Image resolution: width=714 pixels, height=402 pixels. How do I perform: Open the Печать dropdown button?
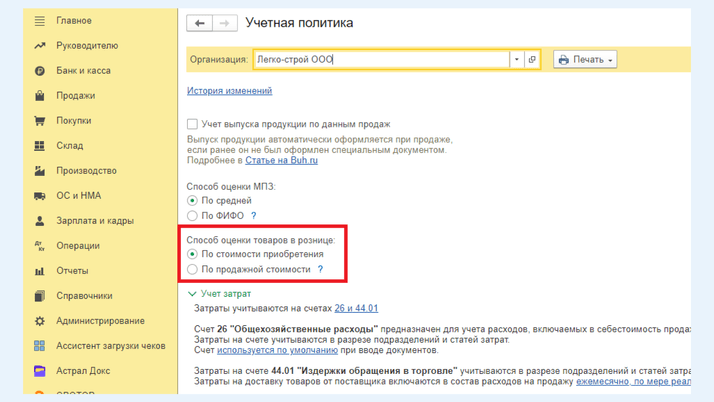585,60
